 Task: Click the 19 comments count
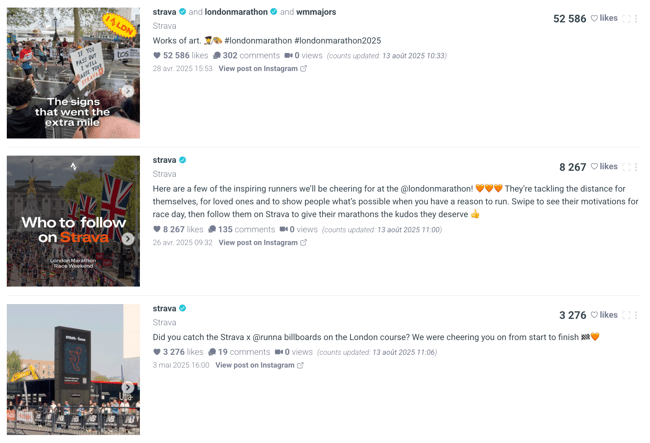(x=244, y=352)
